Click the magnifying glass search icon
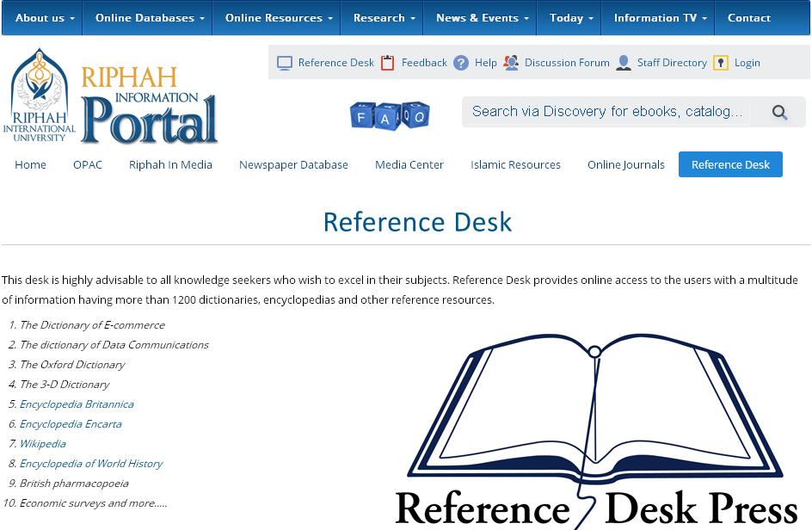The height and width of the screenshot is (530, 812). [x=779, y=112]
